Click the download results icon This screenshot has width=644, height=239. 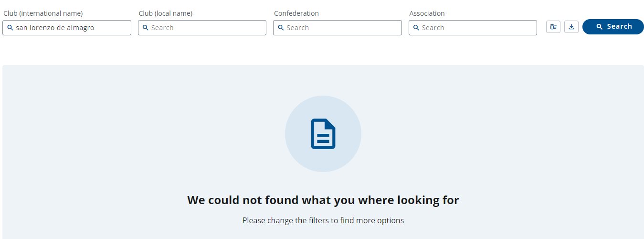[x=571, y=27]
